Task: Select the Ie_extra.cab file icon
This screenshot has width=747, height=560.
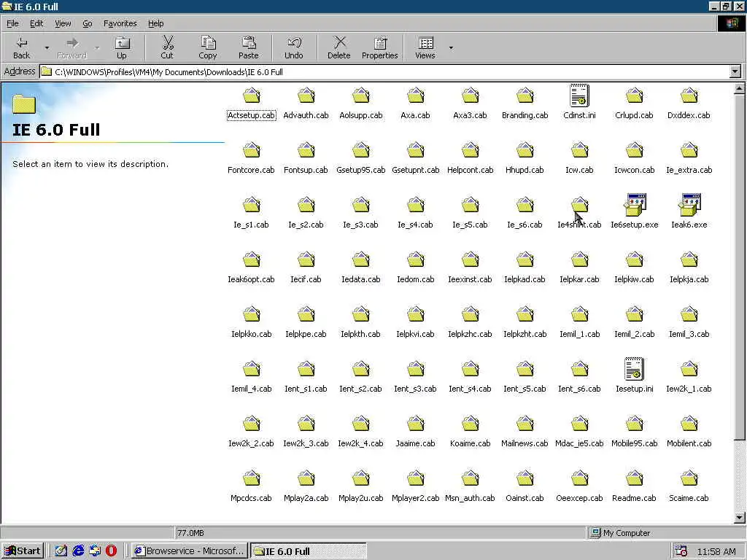Action: tap(689, 150)
